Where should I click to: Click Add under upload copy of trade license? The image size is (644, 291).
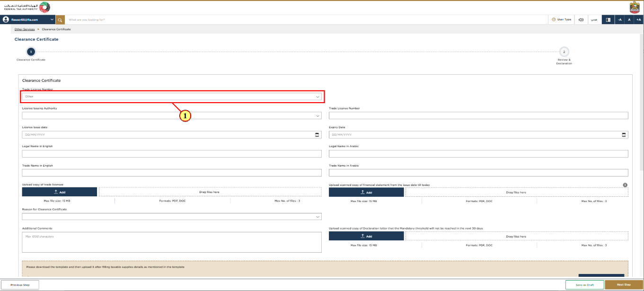[x=60, y=192]
